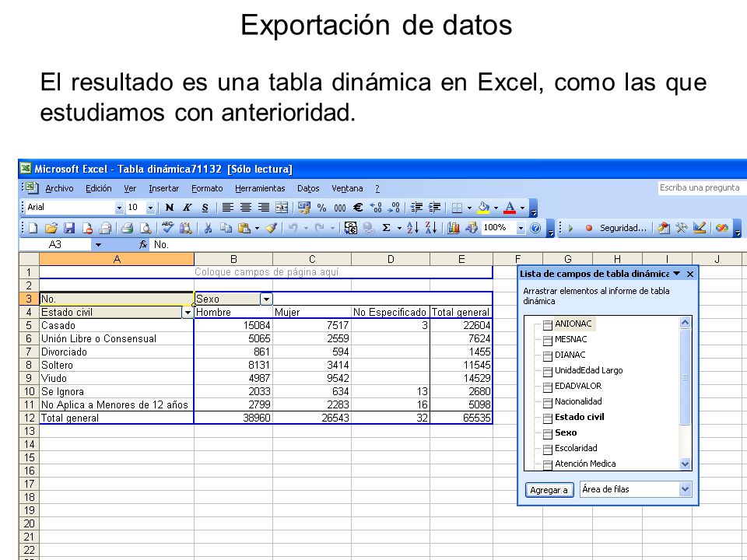
Task: Open the font name dropdown (Arial)
Action: pyautogui.click(x=119, y=208)
